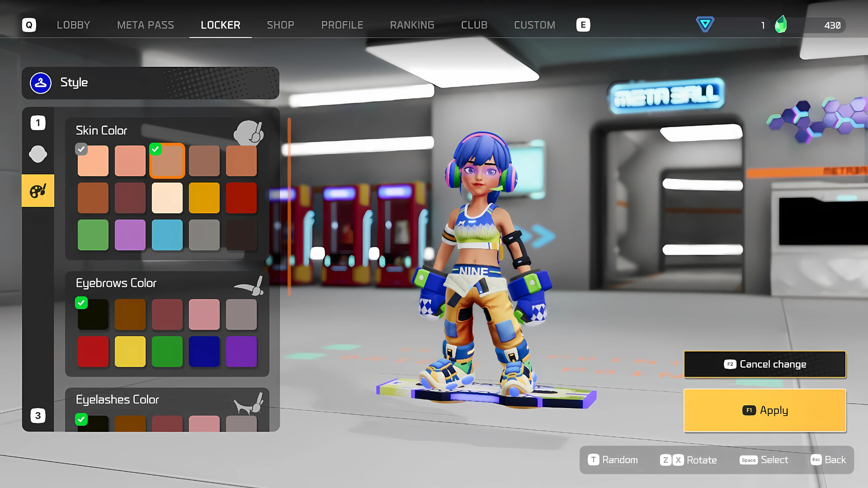
Task: Click the blue gem currency icon
Action: click(x=705, y=25)
